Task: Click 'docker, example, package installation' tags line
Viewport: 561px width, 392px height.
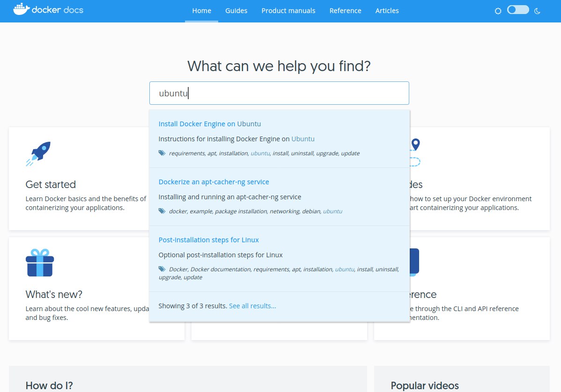Action: pyautogui.click(x=256, y=211)
